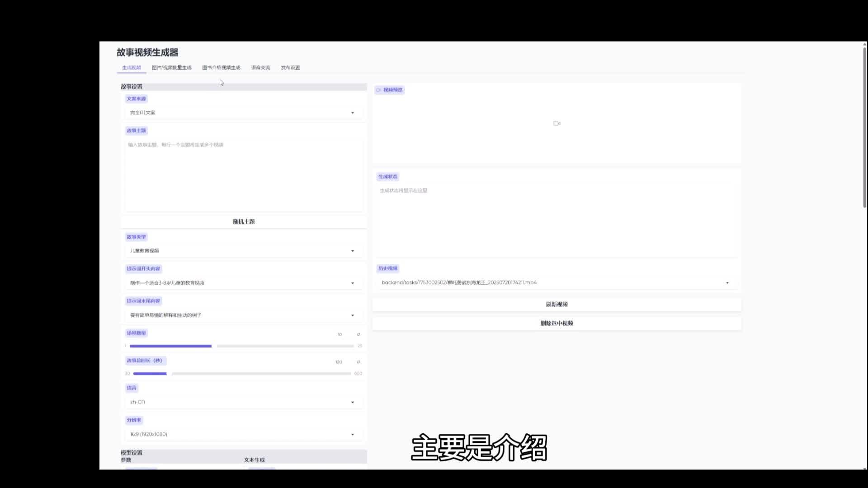The width and height of the screenshot is (868, 488).
Task: Click the 随机主题 button
Action: [x=244, y=221]
